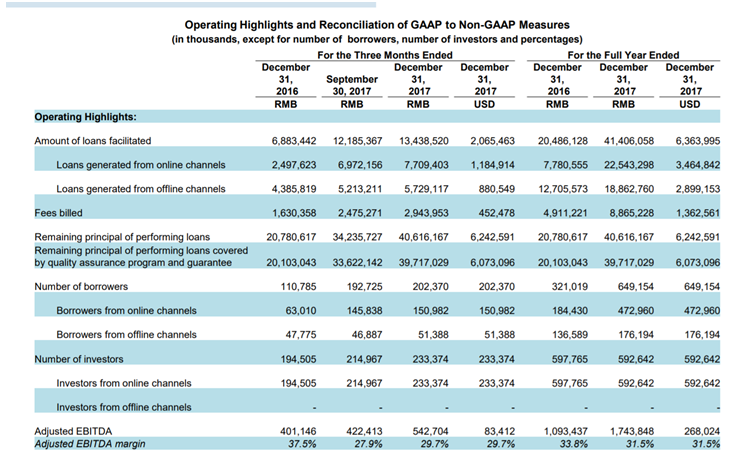Select margin value 37.5%
The width and height of the screenshot is (729, 451).
click(302, 444)
